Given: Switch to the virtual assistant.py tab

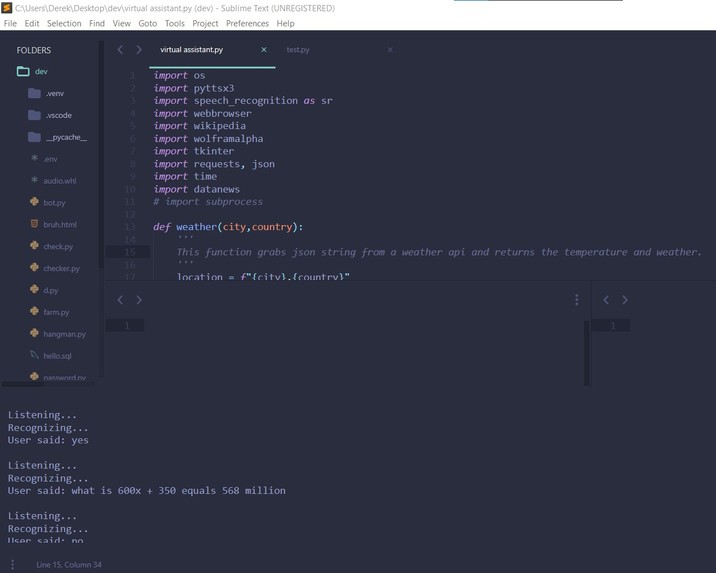Looking at the screenshot, I should point(191,50).
